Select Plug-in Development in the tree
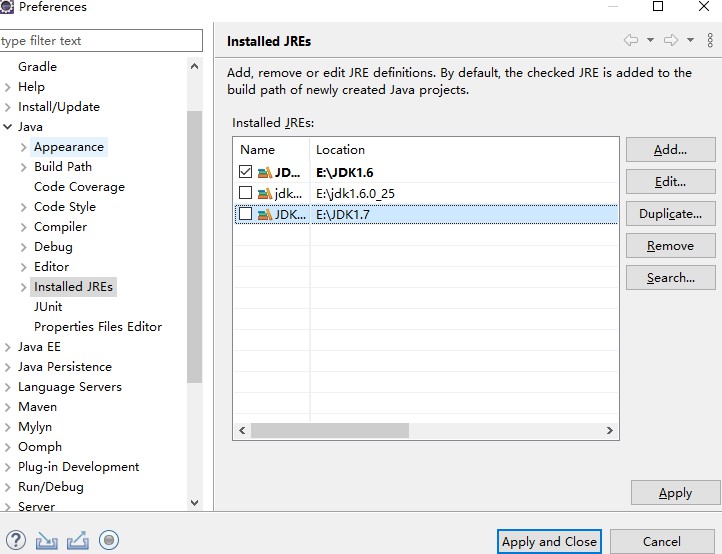 (x=78, y=467)
